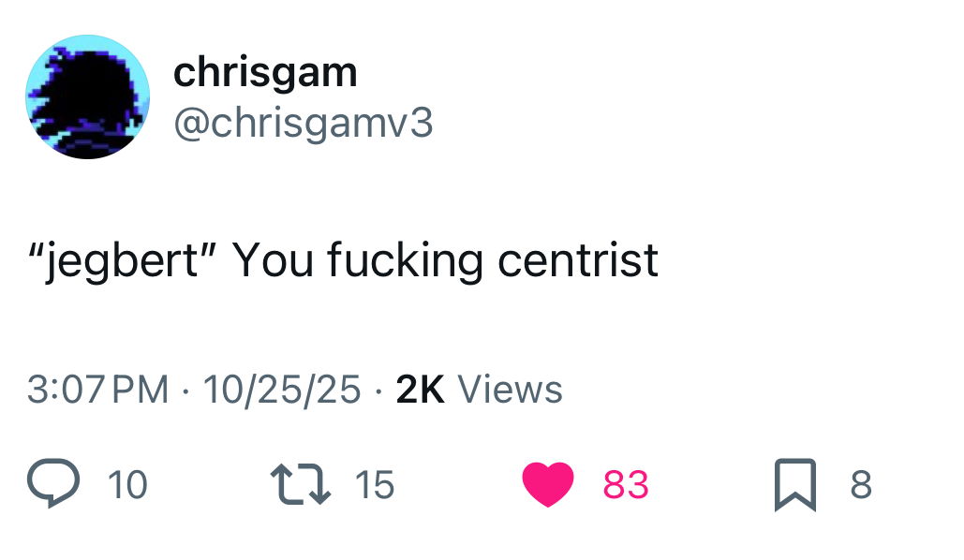Click the dot separator before 2K Views
The image size is (964, 560).
[378, 391]
